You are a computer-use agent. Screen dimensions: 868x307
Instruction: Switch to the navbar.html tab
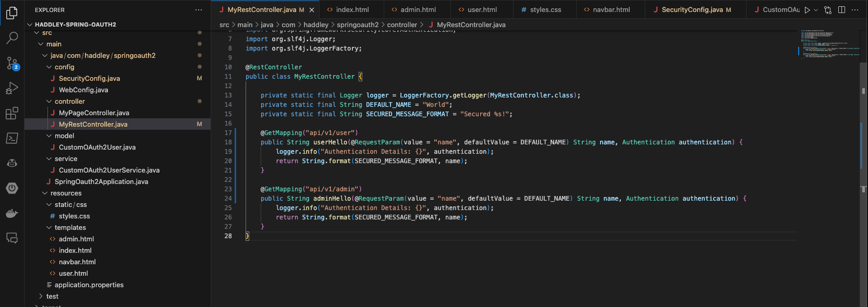[611, 10]
